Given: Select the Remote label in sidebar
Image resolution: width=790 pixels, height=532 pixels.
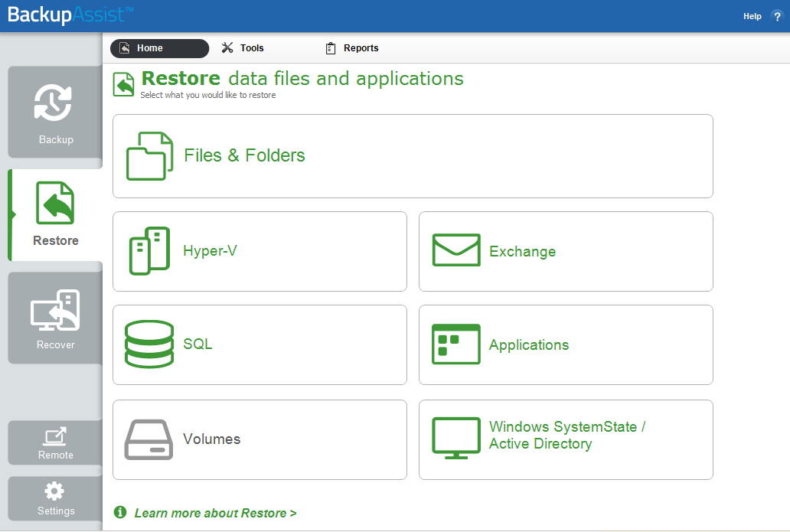Looking at the screenshot, I should 55,455.
